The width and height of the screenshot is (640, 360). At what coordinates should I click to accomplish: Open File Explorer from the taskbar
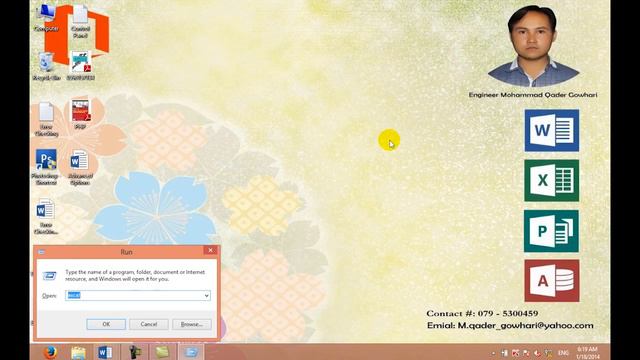click(x=78, y=352)
